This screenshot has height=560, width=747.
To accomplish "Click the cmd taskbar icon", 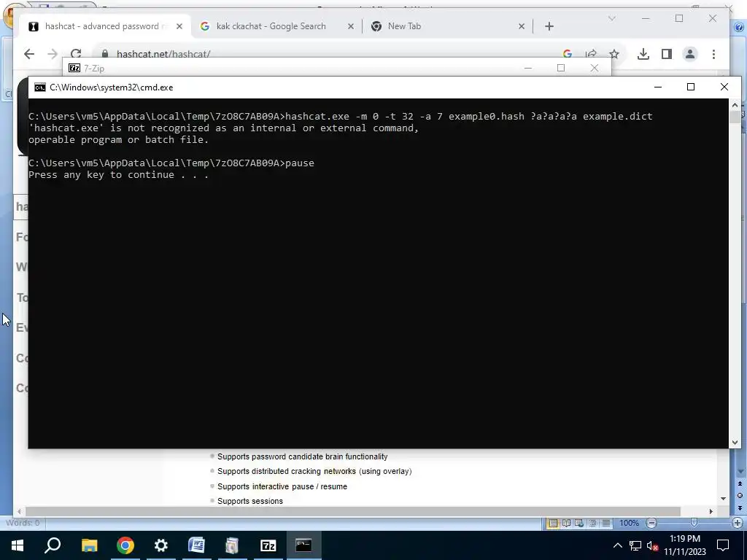I will (x=303, y=545).
